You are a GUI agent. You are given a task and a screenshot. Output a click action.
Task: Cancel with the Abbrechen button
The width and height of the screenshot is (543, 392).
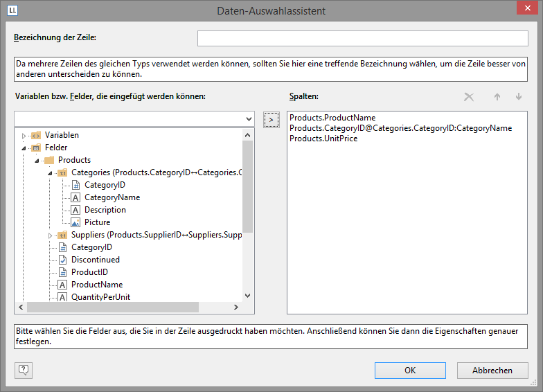tap(492, 371)
